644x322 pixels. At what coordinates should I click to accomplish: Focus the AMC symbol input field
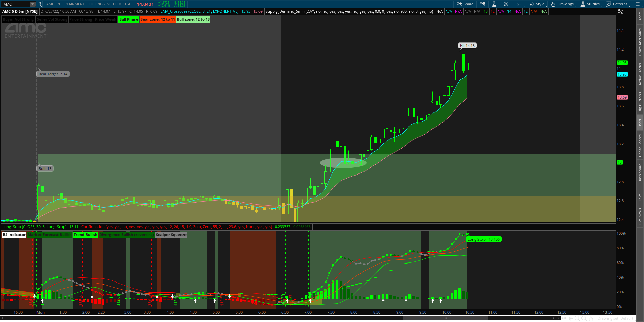click(16, 4)
